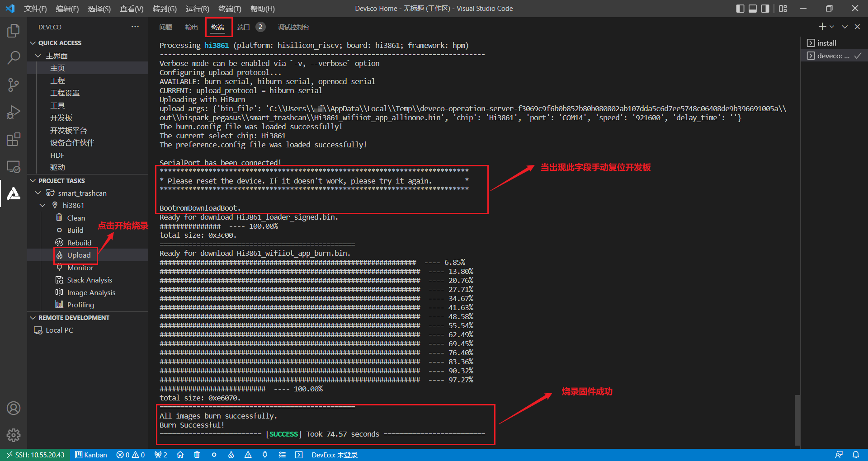Click SSH: 10.55.20.43 remote indicator

tap(36, 455)
